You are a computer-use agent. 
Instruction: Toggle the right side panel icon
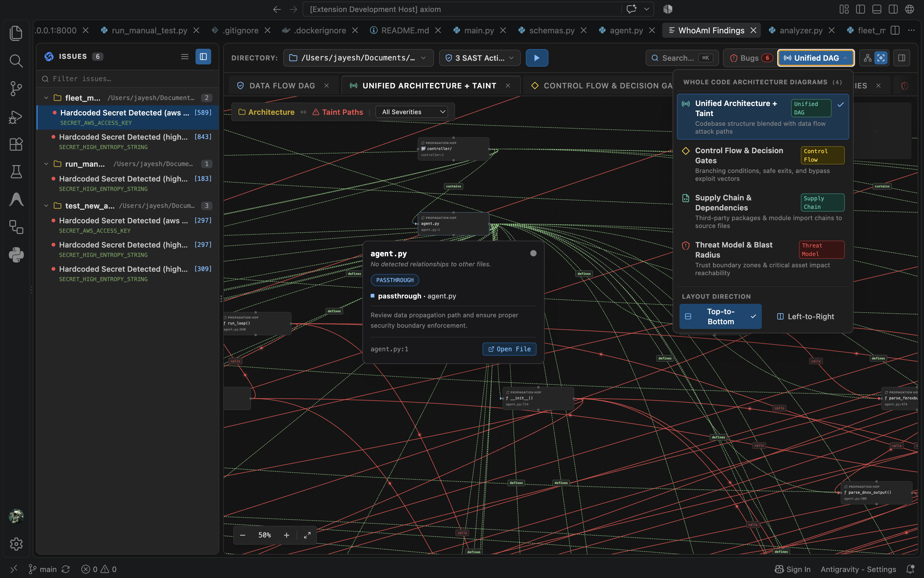[x=902, y=58]
